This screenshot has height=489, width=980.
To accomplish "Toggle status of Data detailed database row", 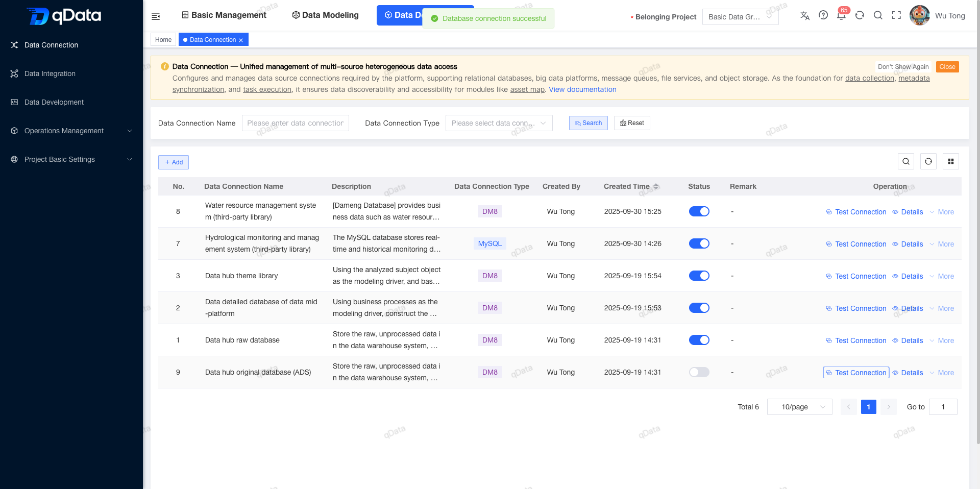I will pyautogui.click(x=699, y=308).
